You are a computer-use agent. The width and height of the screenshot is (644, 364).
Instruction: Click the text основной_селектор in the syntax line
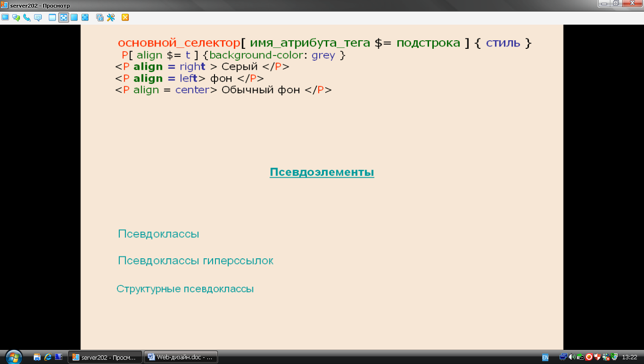179,43
